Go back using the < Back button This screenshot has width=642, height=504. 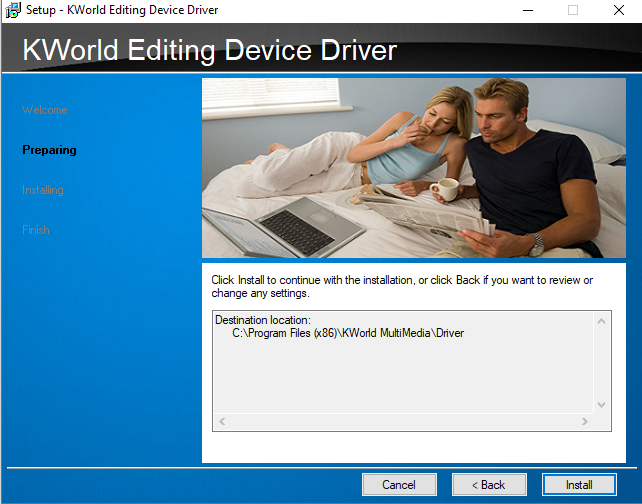coord(489,485)
